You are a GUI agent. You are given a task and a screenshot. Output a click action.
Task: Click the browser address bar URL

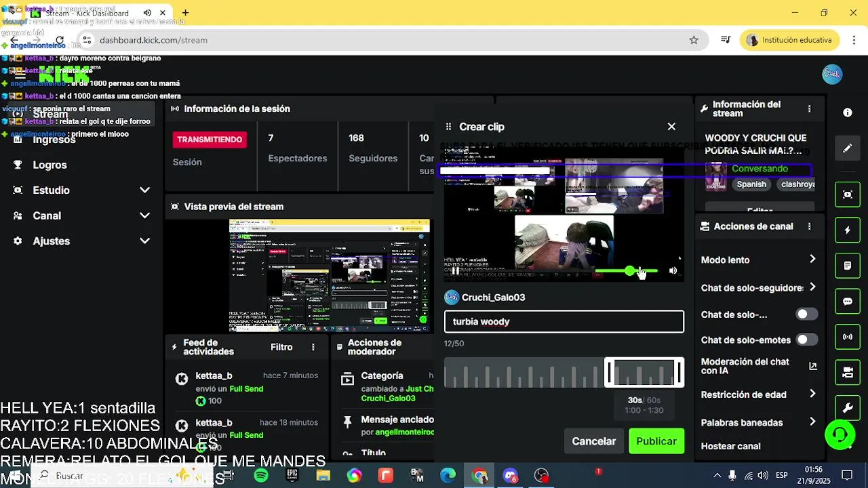[x=153, y=40]
